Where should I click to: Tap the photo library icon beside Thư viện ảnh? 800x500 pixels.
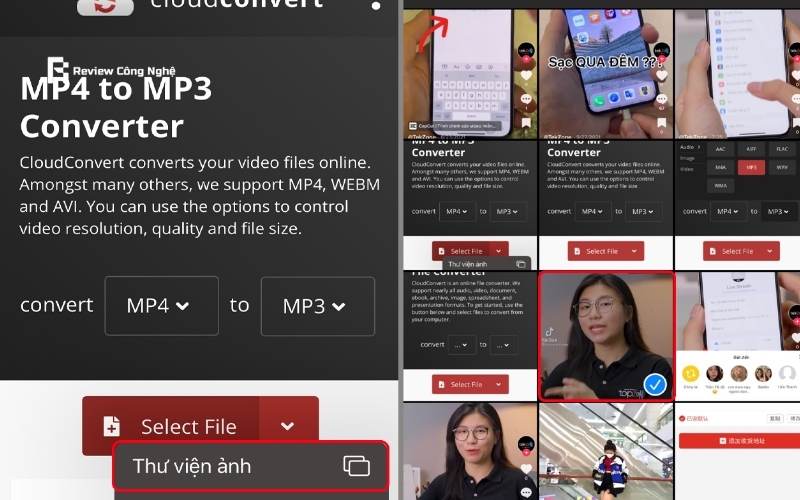point(357,466)
